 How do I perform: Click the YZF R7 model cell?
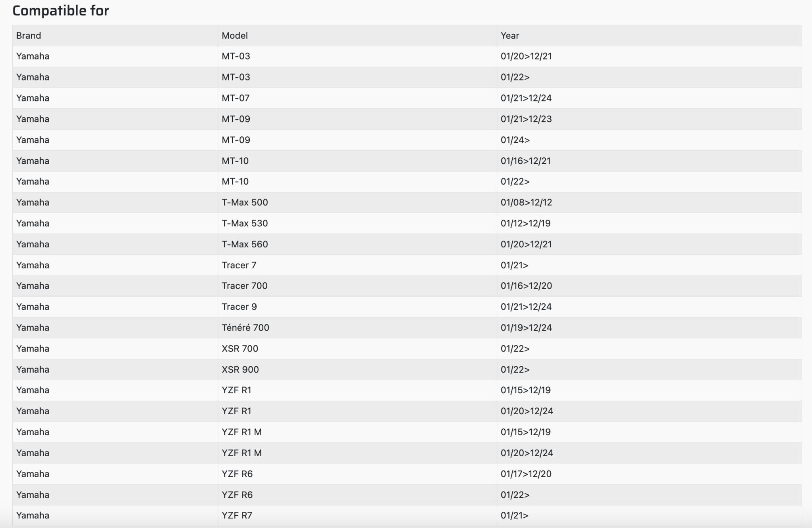point(237,515)
